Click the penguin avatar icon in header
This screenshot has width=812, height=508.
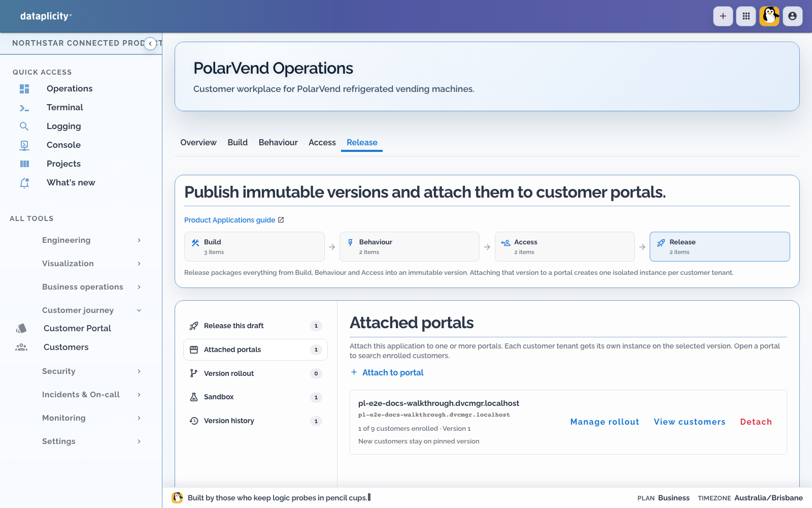[769, 16]
